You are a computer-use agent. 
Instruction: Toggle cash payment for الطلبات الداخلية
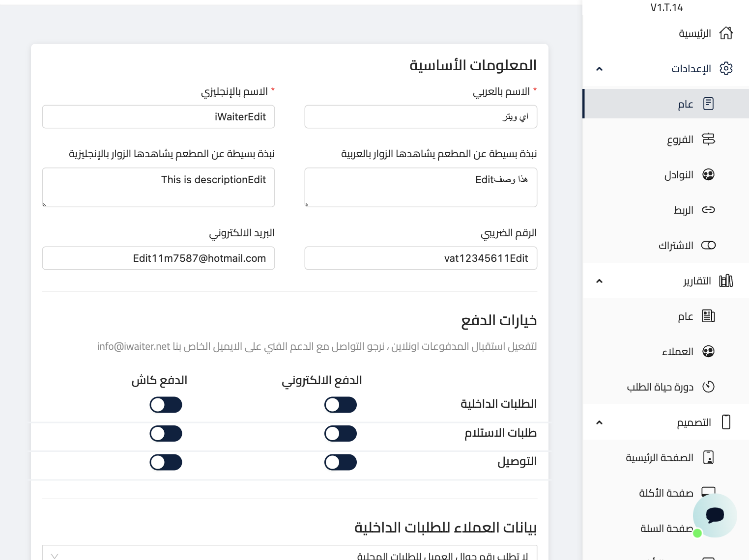[166, 405]
